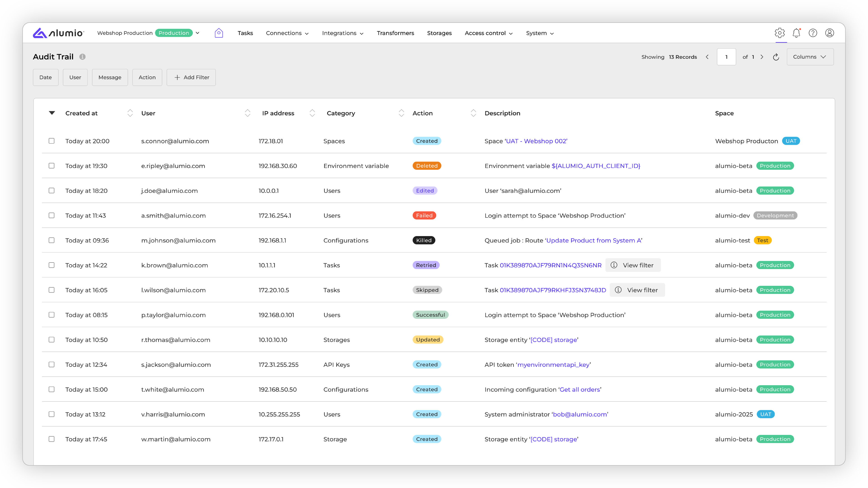Click the help question mark icon
The width and height of the screenshot is (868, 488).
[x=813, y=33]
